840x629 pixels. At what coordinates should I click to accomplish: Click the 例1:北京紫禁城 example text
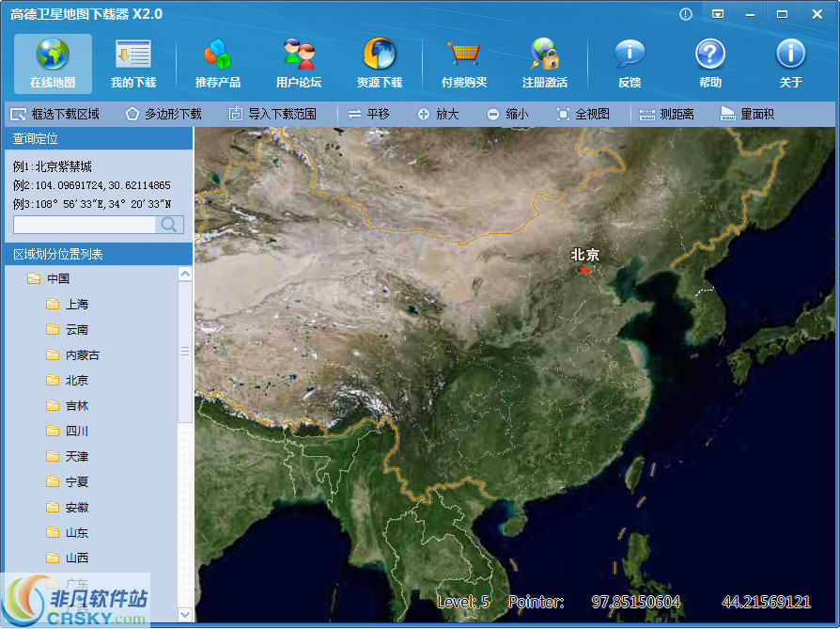pyautogui.click(x=53, y=166)
